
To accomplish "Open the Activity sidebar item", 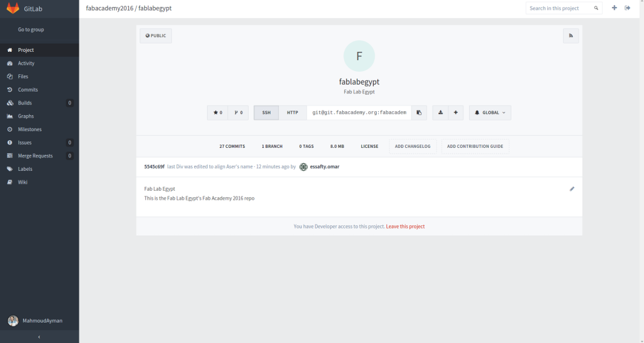I will tap(40, 63).
